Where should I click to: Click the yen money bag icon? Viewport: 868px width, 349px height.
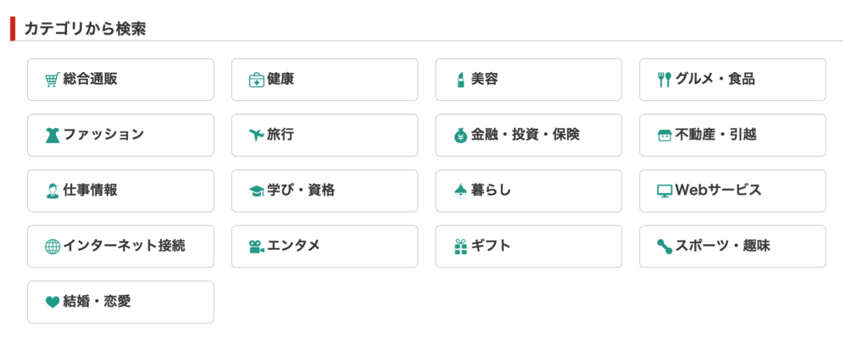pos(460,136)
